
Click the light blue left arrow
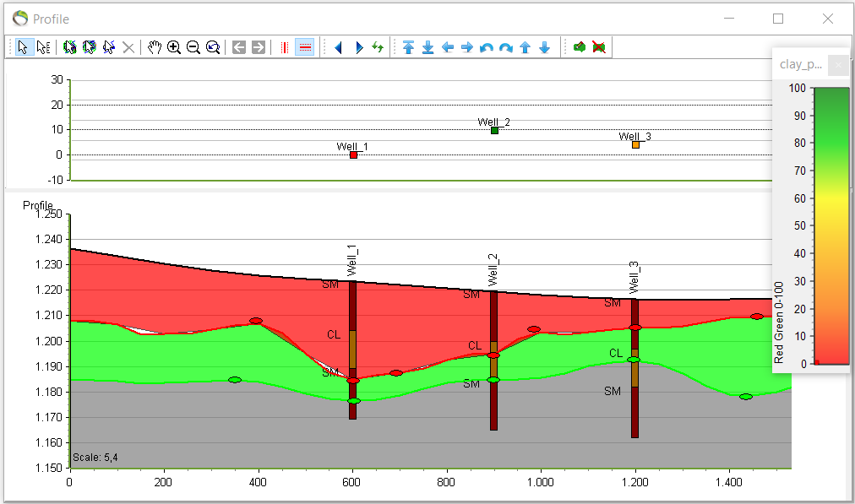click(448, 47)
